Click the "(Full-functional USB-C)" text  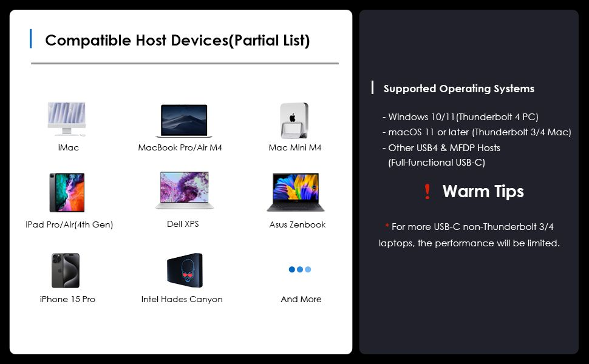click(437, 163)
